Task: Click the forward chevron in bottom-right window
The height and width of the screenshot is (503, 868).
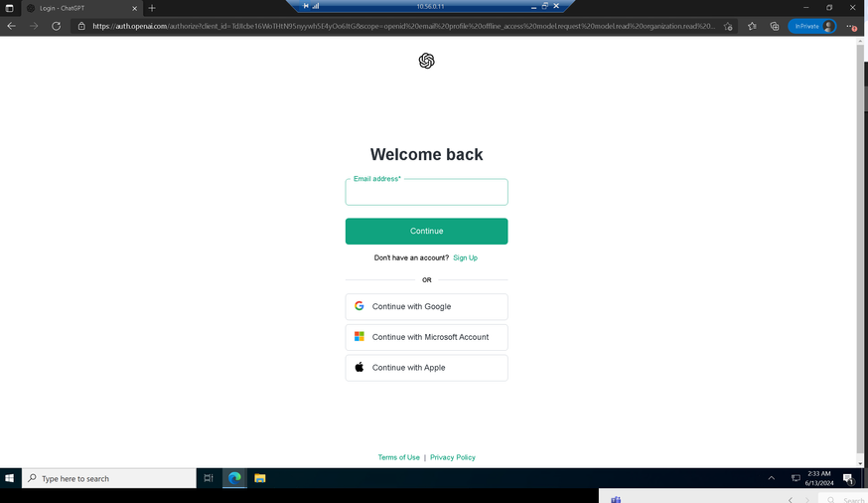Action: point(807,500)
